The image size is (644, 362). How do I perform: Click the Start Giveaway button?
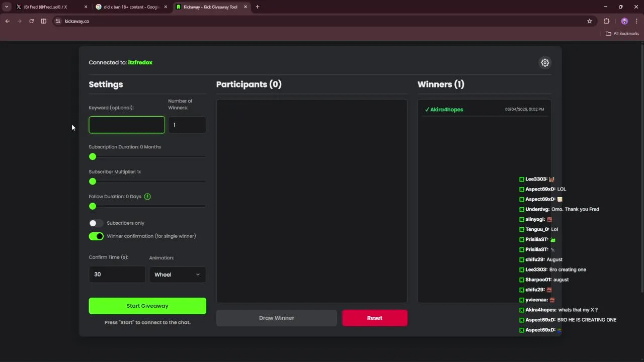tap(147, 306)
